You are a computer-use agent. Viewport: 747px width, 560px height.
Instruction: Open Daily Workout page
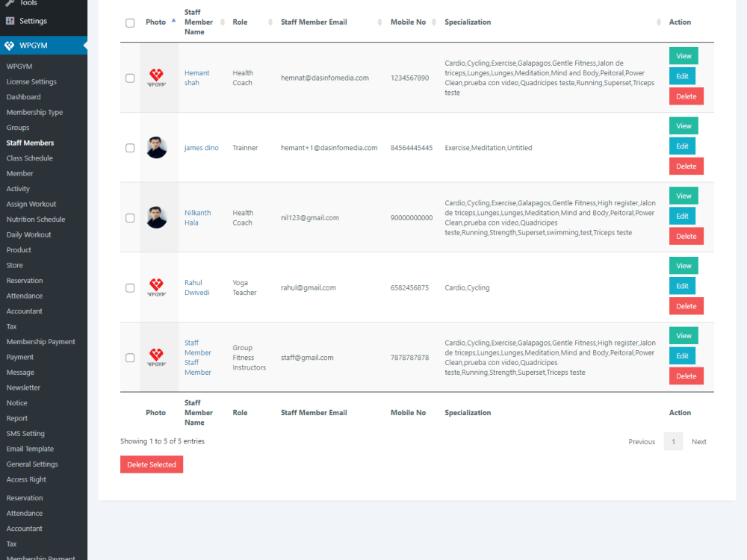(28, 234)
